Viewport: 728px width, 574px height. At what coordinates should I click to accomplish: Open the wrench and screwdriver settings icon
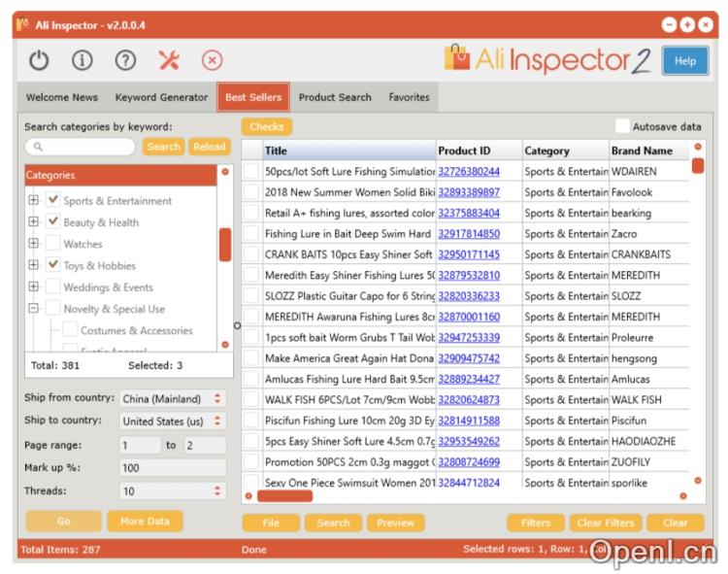pos(169,60)
